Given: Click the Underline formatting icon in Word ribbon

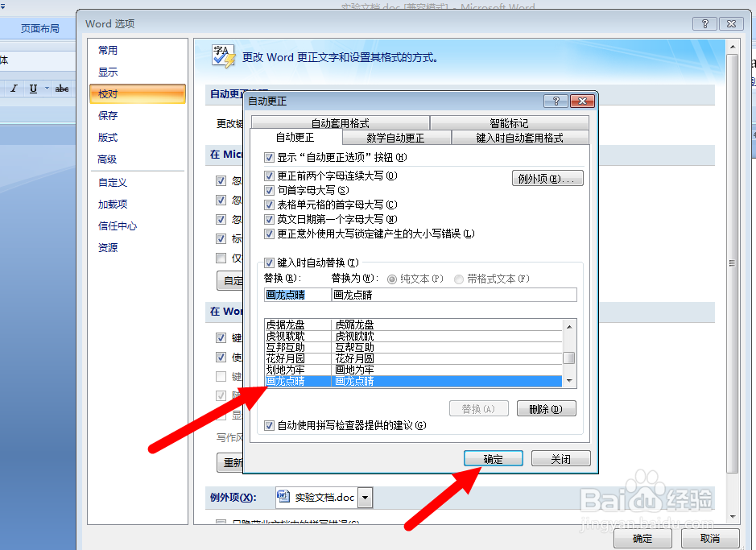Looking at the screenshot, I should coord(33,89).
